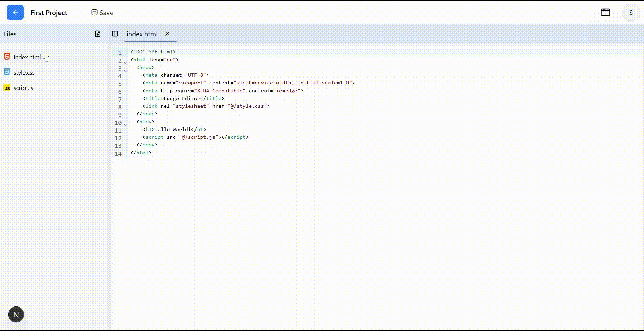Click the lang="en" attribute
Viewport: 644px width, 331px height.
162,60
